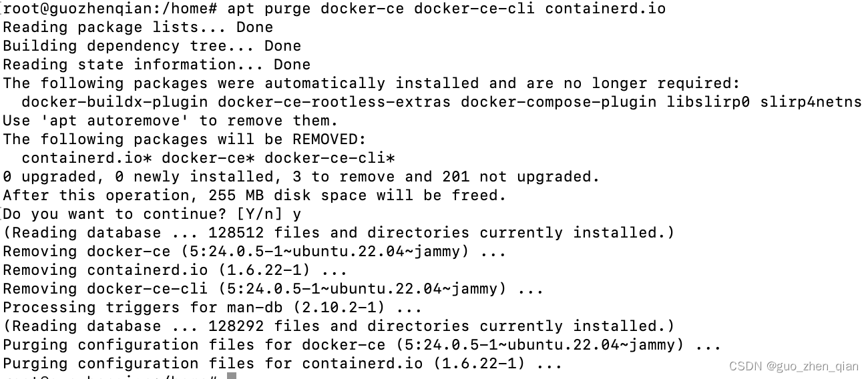868x379 pixels.
Task: Click the '[Y/n]' confirmation prompt
Action: 260,214
